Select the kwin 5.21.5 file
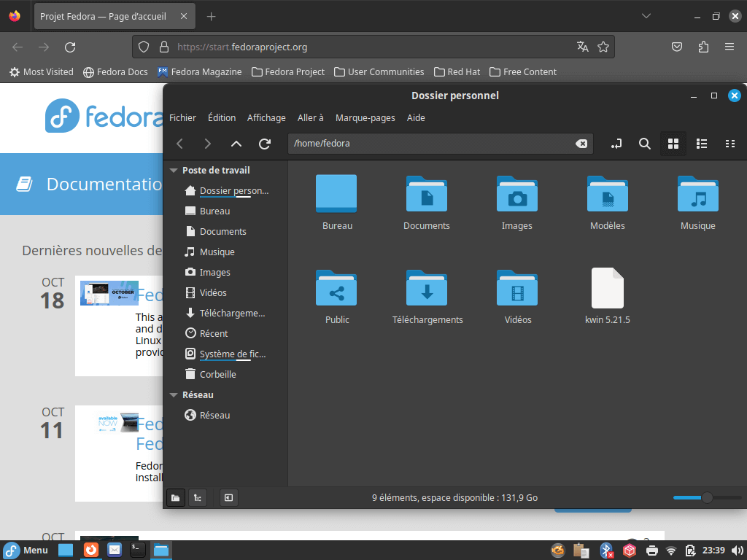The width and height of the screenshot is (747, 560). coord(608,287)
